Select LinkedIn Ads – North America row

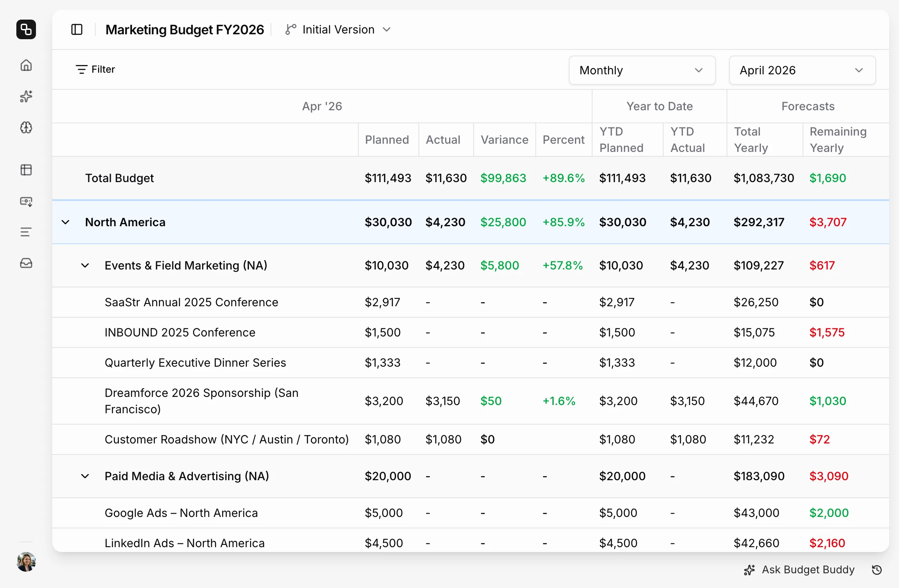point(471,541)
